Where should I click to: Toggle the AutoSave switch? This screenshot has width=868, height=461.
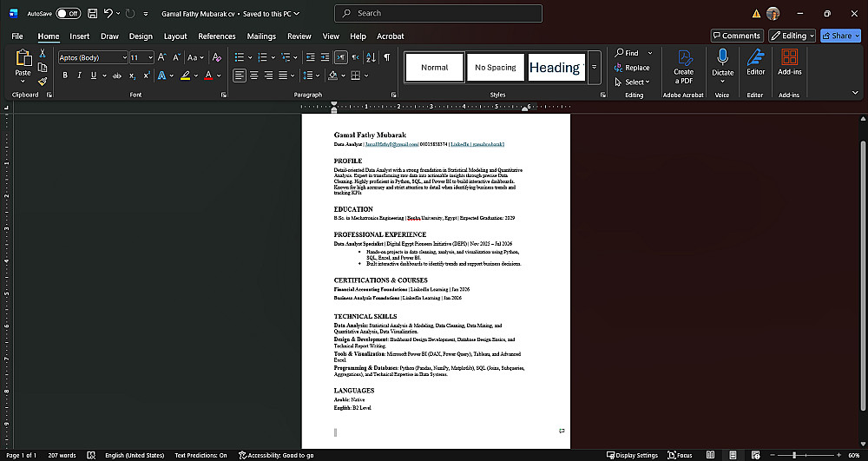68,14
